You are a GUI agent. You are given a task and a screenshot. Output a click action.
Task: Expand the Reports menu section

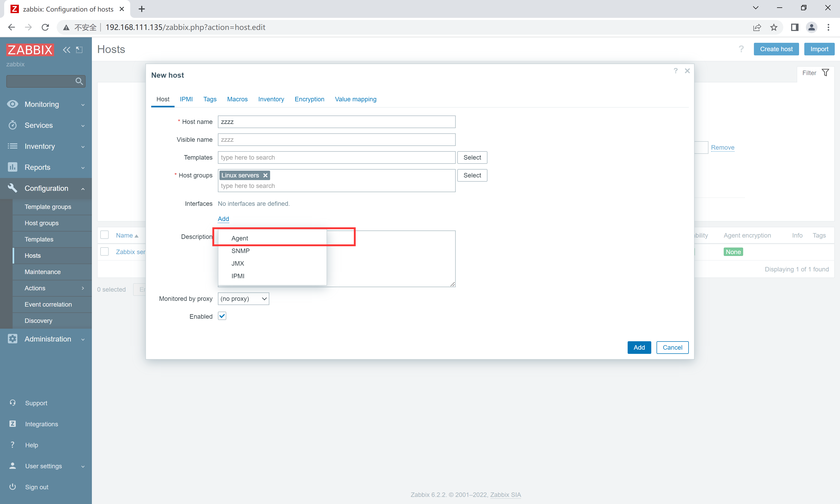83,168
